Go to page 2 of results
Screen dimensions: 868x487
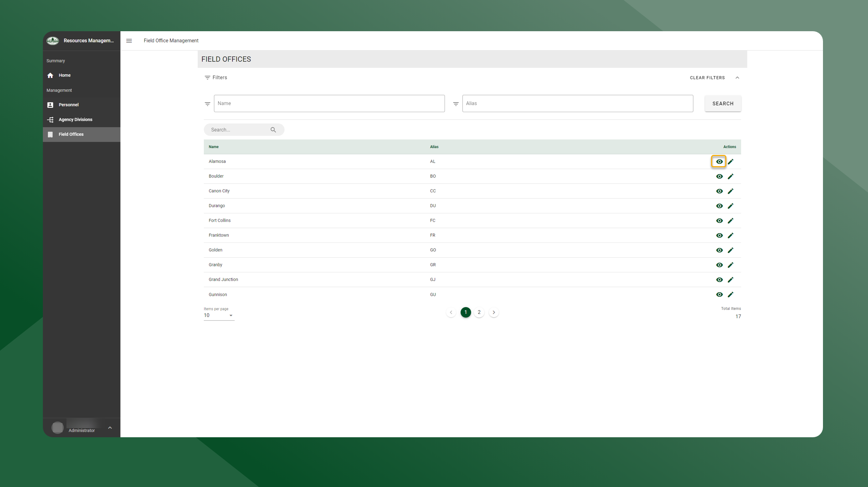pyautogui.click(x=479, y=312)
